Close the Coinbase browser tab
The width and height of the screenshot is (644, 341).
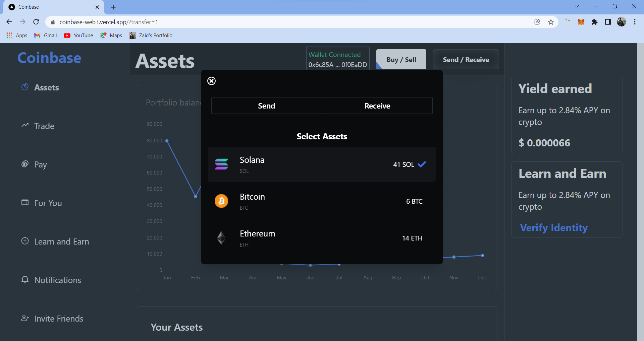[97, 7]
